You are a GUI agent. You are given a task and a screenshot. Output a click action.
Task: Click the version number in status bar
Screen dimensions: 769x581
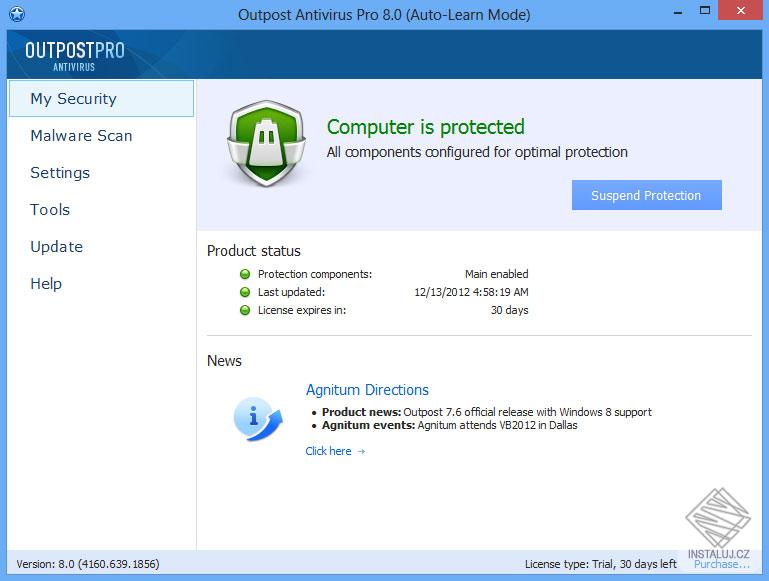tap(88, 564)
